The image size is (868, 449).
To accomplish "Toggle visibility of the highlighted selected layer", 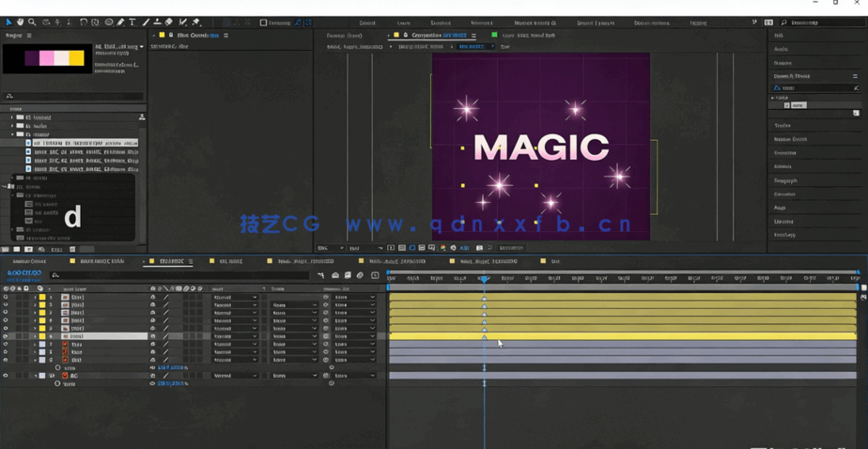I will click(x=6, y=336).
